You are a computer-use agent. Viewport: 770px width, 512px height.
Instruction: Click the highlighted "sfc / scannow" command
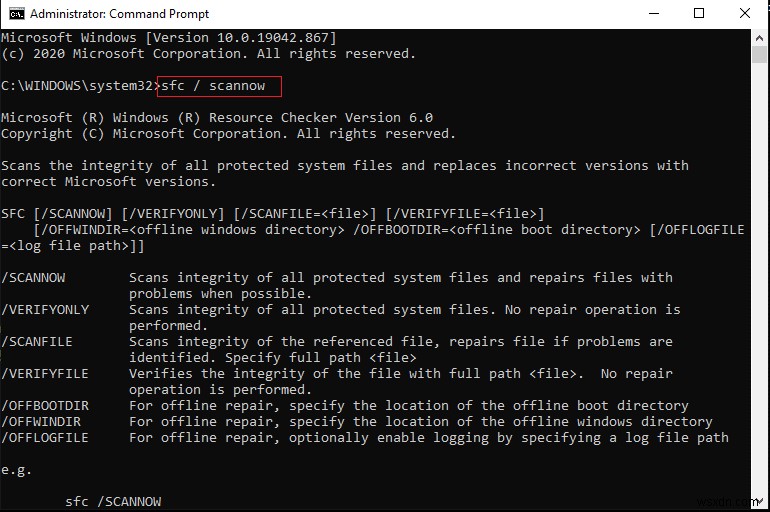[219, 86]
